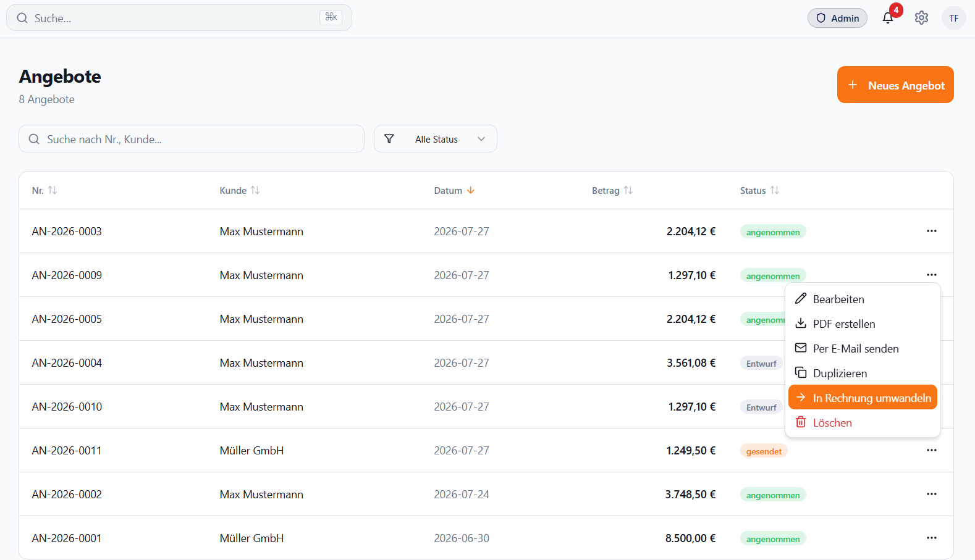This screenshot has width=975, height=560.
Task: Select In Rechnung umwandeln
Action: [863, 398]
